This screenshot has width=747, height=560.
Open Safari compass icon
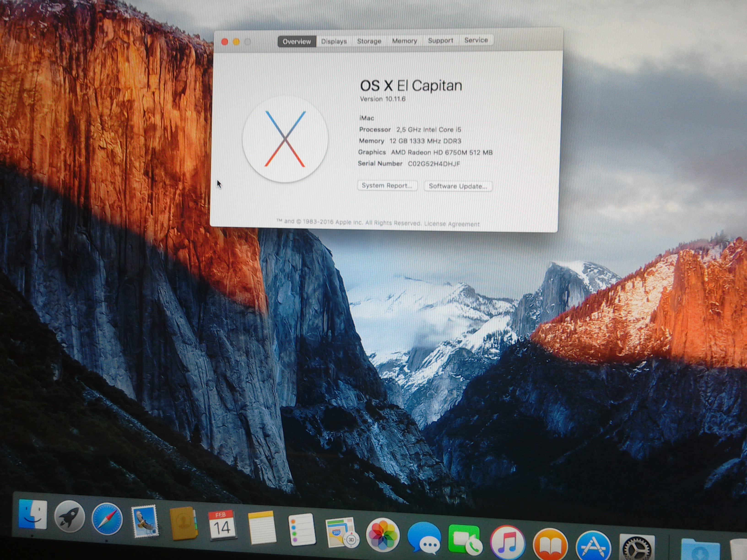click(x=107, y=519)
